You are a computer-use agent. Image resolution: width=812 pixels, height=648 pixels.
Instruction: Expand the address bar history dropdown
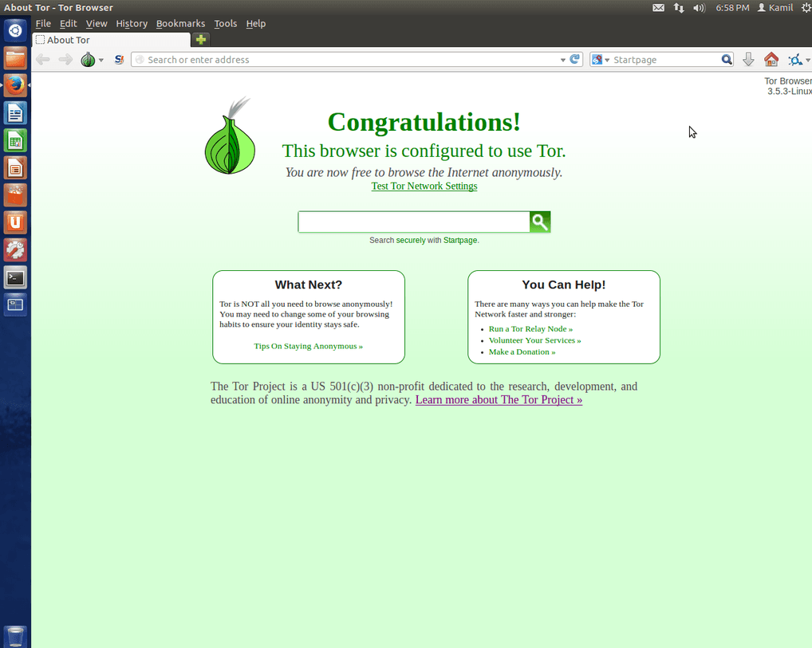pos(562,60)
